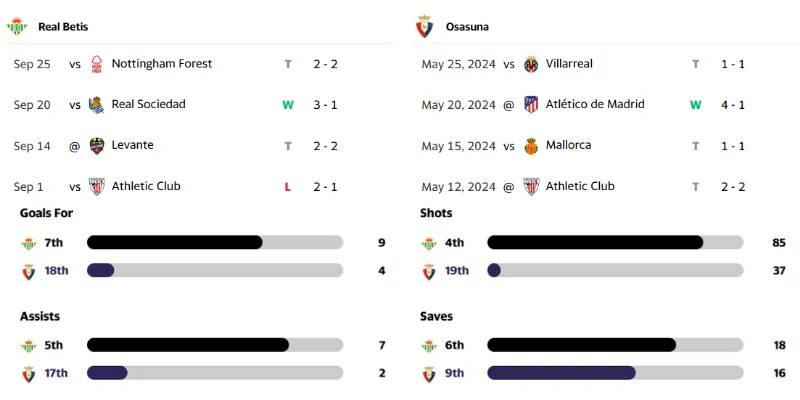Screen dimensions: 800x400
Task: Open the Real Betis team name link
Action: tap(62, 27)
